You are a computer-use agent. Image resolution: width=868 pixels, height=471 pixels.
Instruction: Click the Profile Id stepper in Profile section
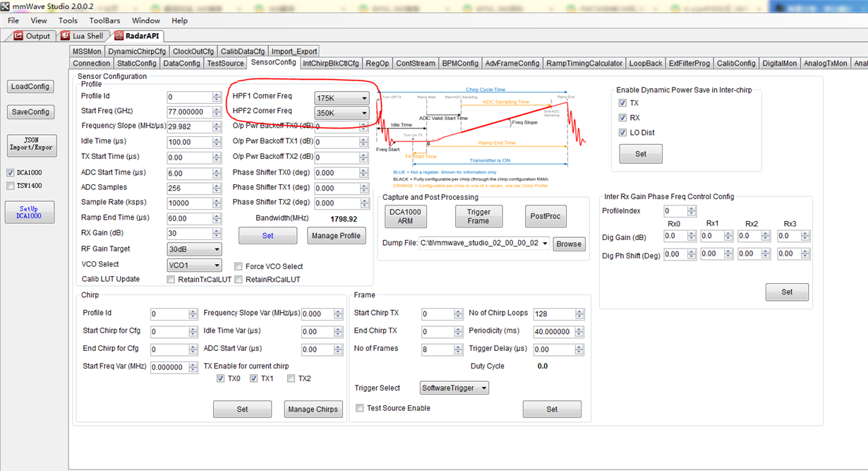217,97
